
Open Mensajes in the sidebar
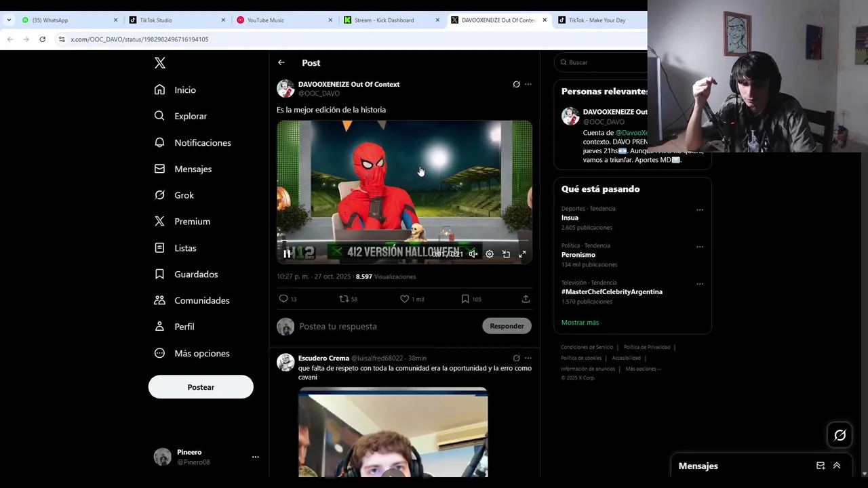pos(184,169)
